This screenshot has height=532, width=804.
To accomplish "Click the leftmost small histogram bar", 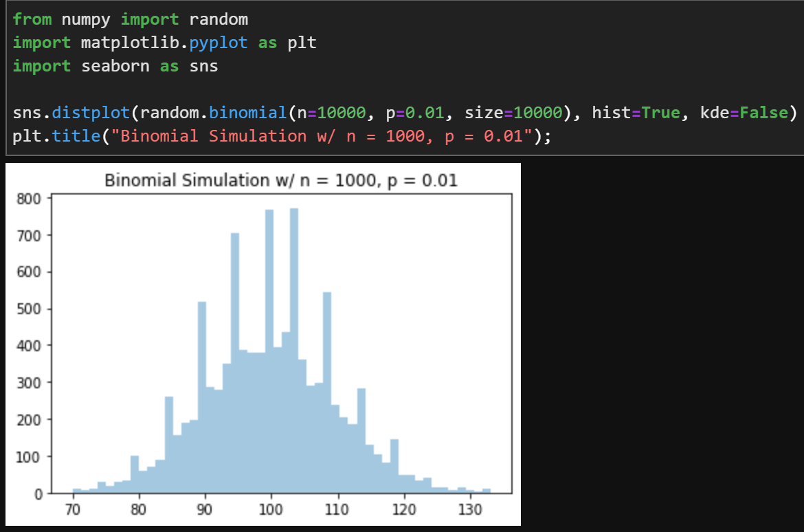I will click(x=77, y=491).
